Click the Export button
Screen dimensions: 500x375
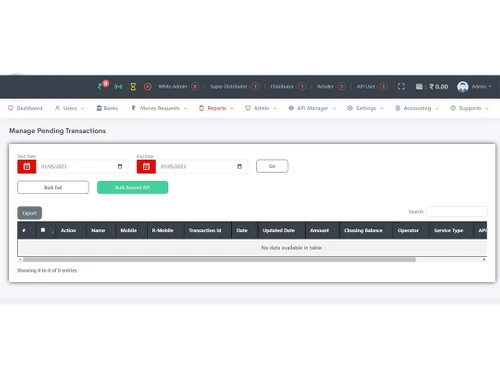click(x=29, y=213)
